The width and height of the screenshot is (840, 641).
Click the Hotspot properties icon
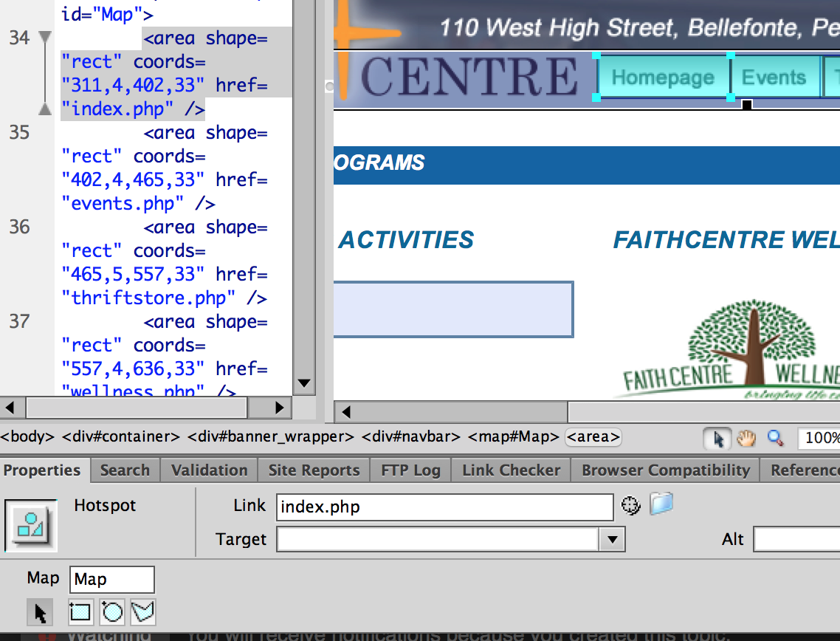pyautogui.click(x=30, y=525)
